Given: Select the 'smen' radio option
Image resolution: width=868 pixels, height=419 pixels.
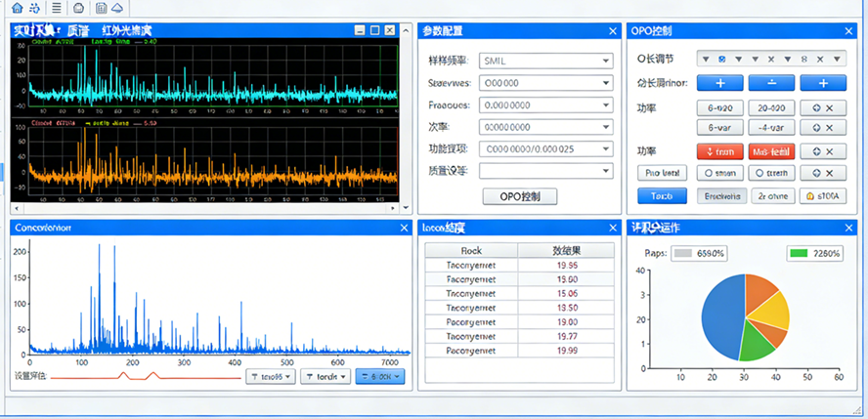Looking at the screenshot, I should [718, 173].
